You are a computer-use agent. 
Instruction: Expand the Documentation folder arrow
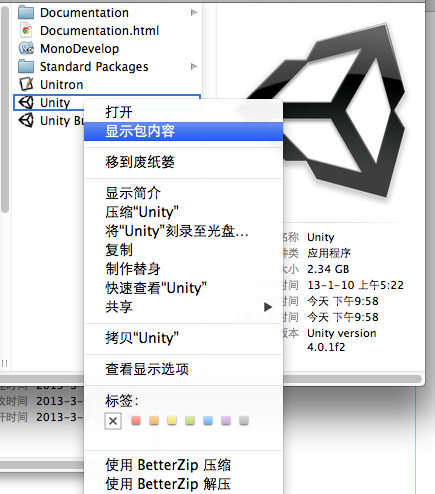point(194,13)
